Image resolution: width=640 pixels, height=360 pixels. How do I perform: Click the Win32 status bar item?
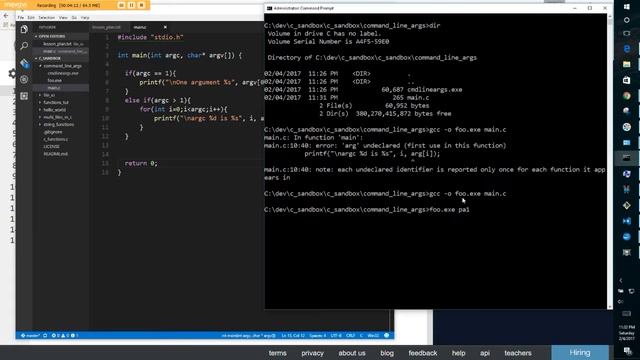tap(373, 336)
